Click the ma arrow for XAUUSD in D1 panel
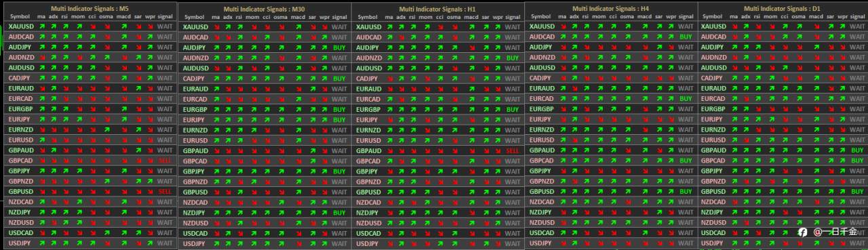Screen dimensions: 868x250 pyautogui.click(x=734, y=26)
